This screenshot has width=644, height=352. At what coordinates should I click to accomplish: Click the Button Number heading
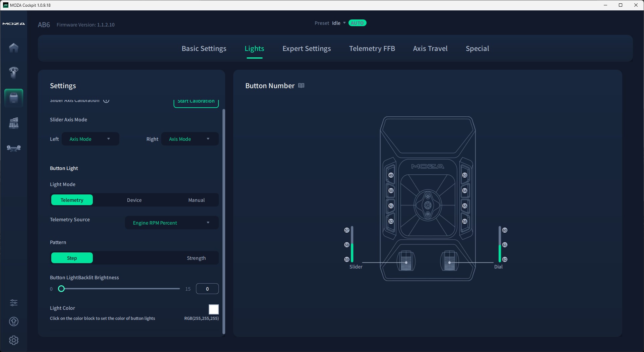tap(270, 86)
